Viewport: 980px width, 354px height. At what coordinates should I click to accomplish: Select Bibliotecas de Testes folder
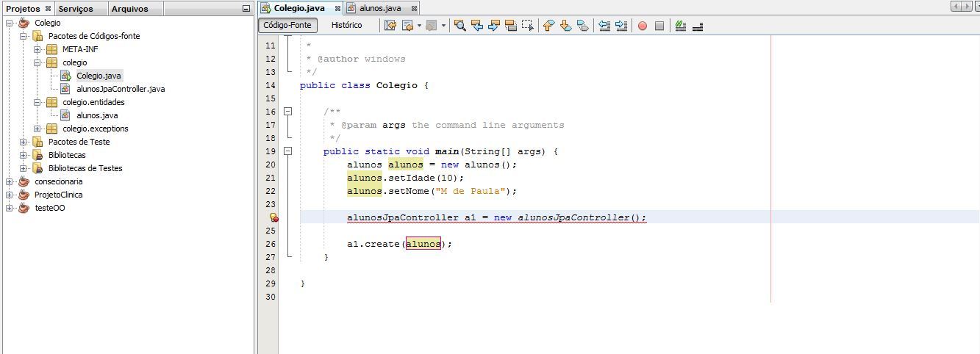pyautogui.click(x=85, y=168)
